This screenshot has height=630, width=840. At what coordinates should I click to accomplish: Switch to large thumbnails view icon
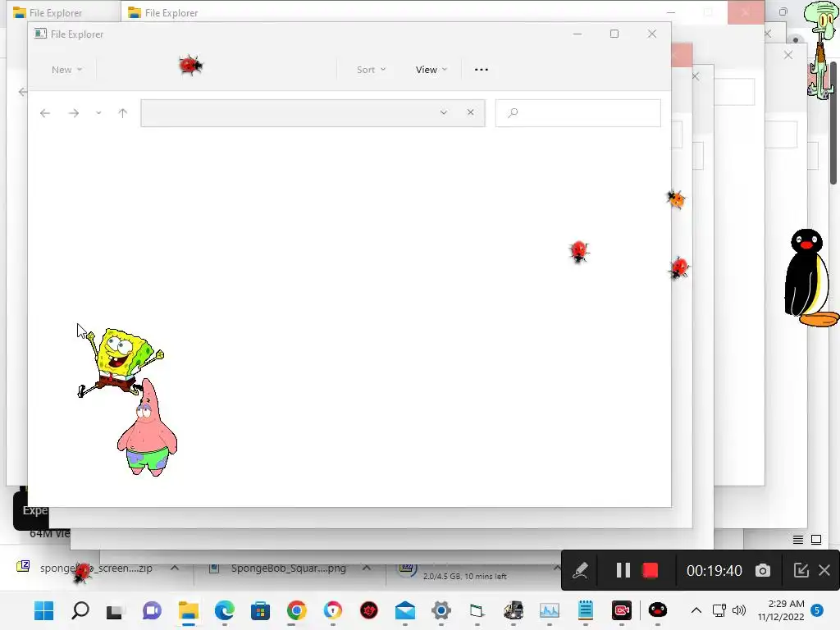coord(816,540)
